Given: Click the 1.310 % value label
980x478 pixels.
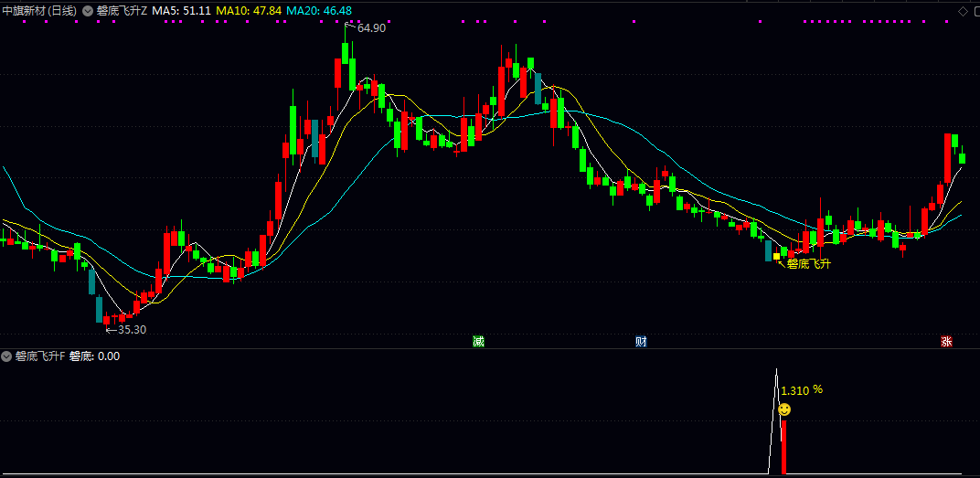Looking at the screenshot, I should pyautogui.click(x=801, y=390).
